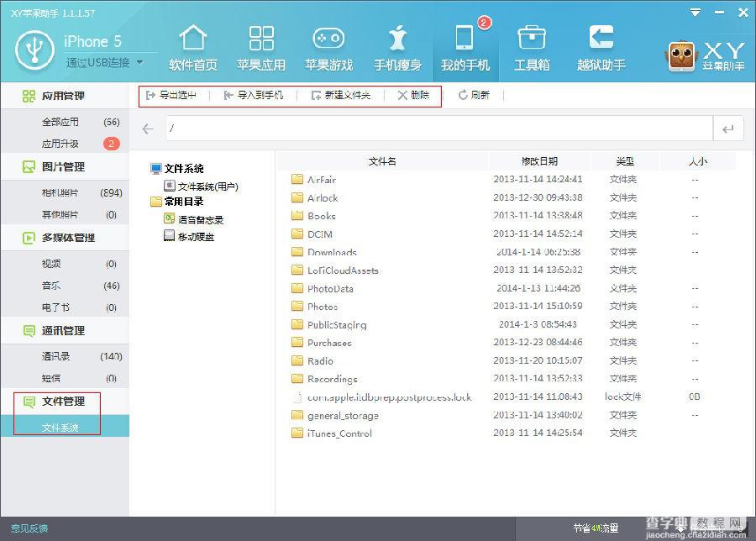
Task: Select 常用目录 tree node
Action: [177, 202]
